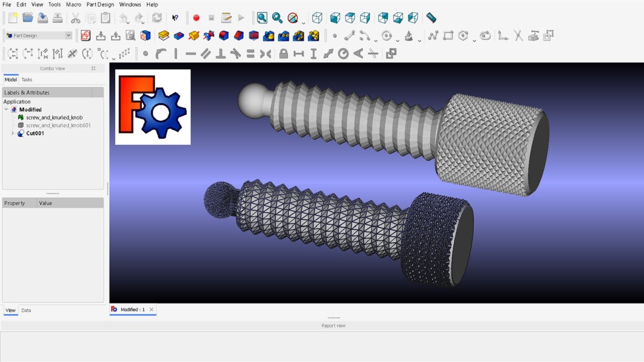Toggle driving/reference constraint icon
The image size is (644, 362).
tap(391, 53)
